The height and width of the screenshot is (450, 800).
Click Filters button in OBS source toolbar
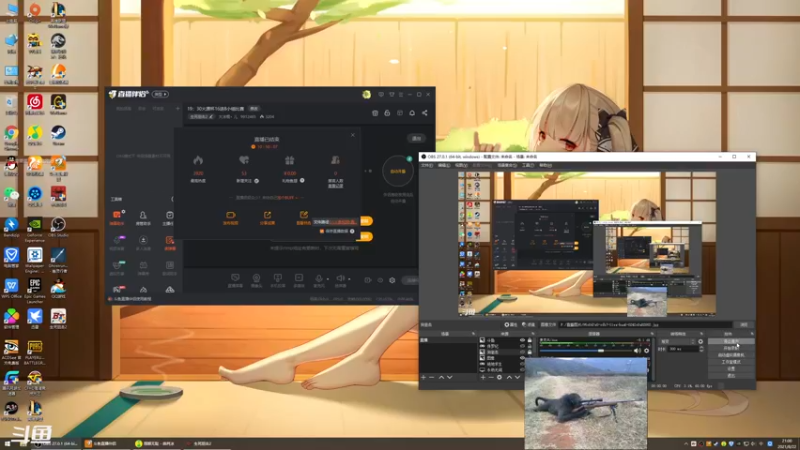(x=529, y=324)
